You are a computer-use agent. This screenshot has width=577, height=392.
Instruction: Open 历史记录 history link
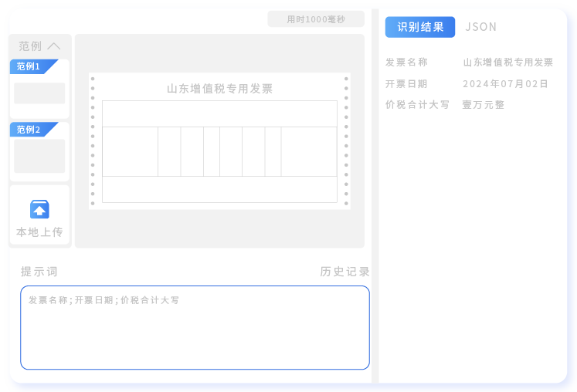click(x=345, y=272)
